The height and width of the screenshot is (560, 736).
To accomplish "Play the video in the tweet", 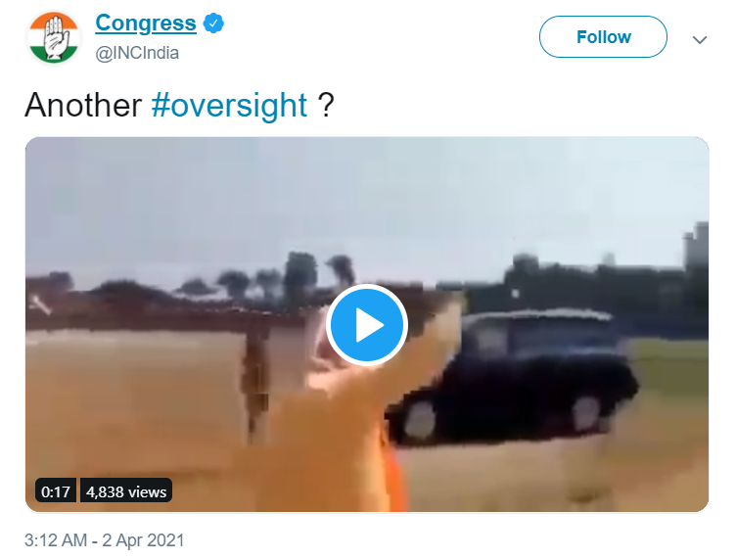I will [367, 324].
